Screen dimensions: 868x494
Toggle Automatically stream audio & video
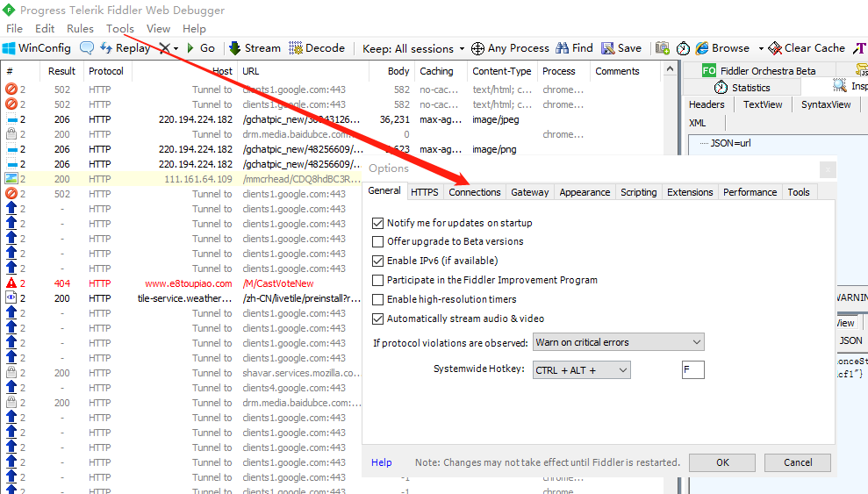tap(377, 319)
